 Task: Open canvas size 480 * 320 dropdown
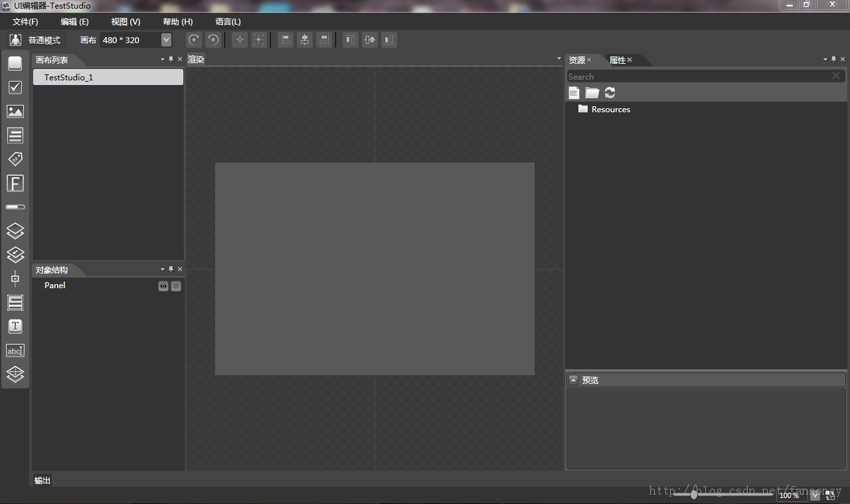point(166,40)
